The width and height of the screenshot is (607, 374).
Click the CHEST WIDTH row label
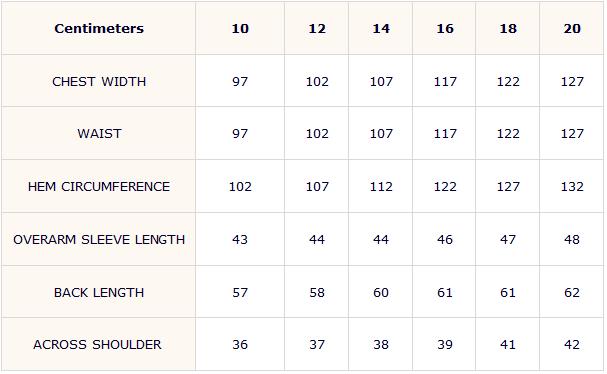(x=99, y=82)
